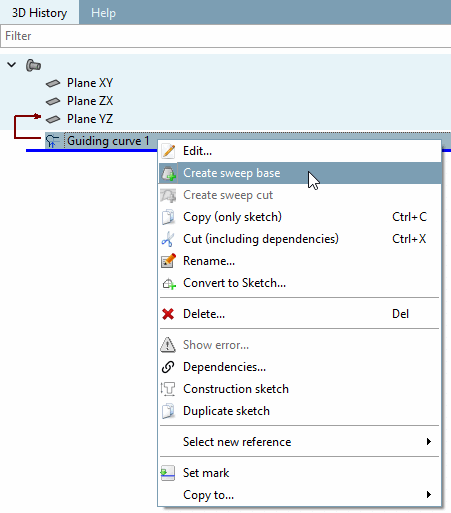Click Create sweep cut entry

[x=300, y=195]
